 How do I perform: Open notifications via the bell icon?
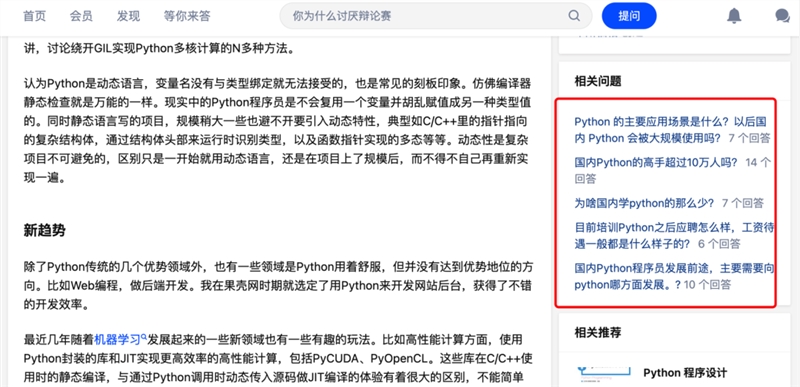(x=734, y=16)
